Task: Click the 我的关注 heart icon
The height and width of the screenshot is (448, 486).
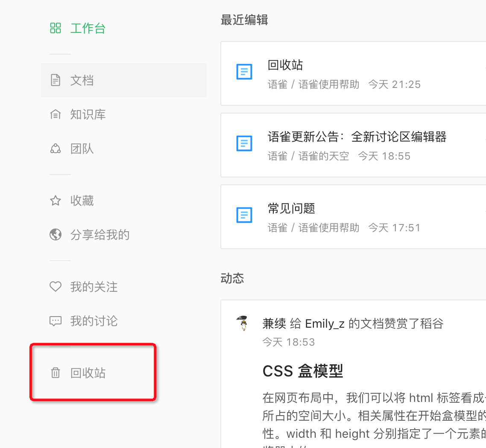Action: pos(56,287)
